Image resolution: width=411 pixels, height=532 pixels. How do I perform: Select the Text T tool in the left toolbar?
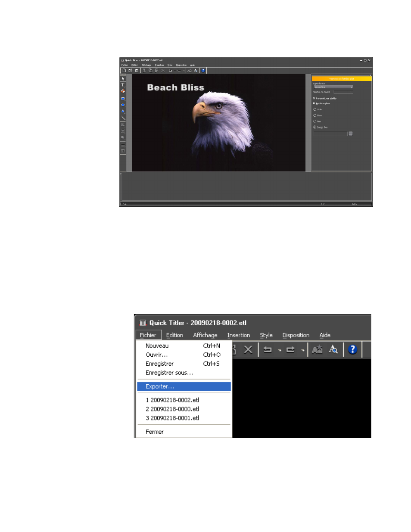(123, 85)
